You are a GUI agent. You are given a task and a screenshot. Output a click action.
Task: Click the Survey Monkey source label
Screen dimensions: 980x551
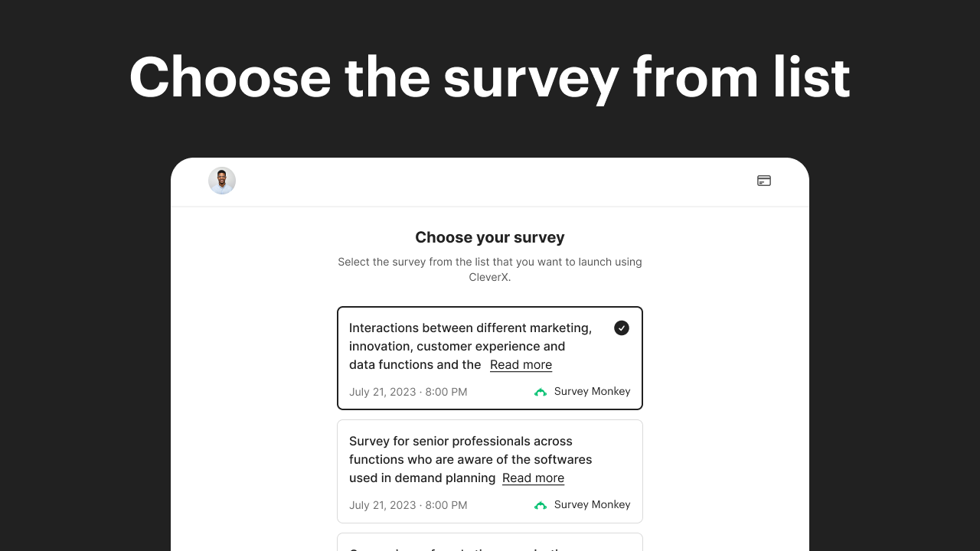[592, 391]
